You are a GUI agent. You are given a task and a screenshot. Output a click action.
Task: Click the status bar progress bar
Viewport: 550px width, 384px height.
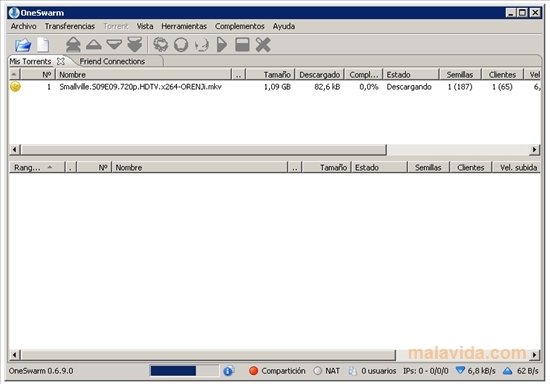[x=184, y=371]
